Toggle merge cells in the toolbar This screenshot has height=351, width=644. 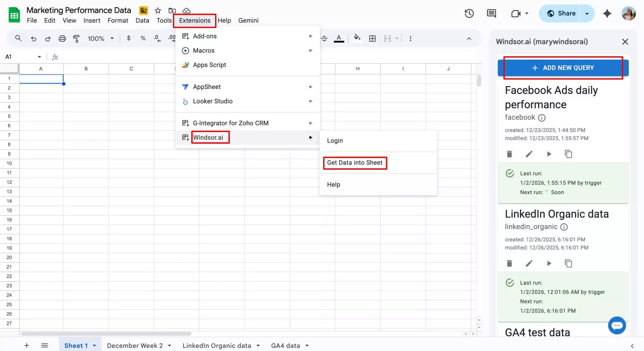[388, 38]
